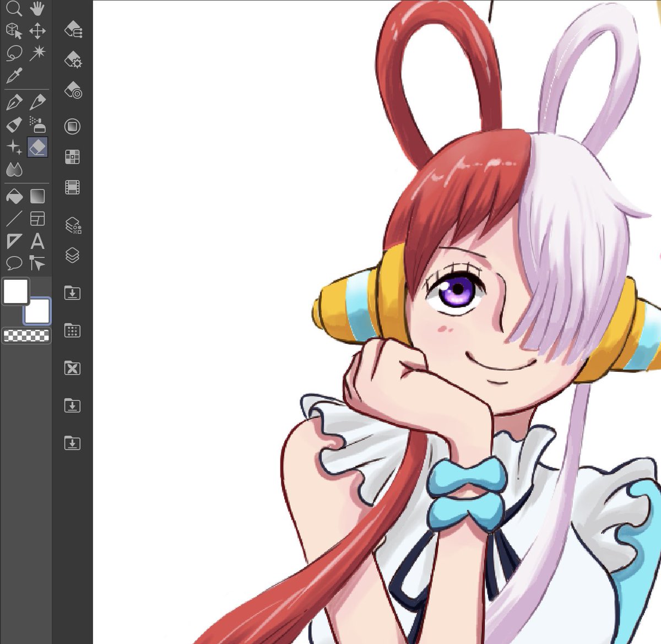Select the Auto select magic wand tool

37,53
